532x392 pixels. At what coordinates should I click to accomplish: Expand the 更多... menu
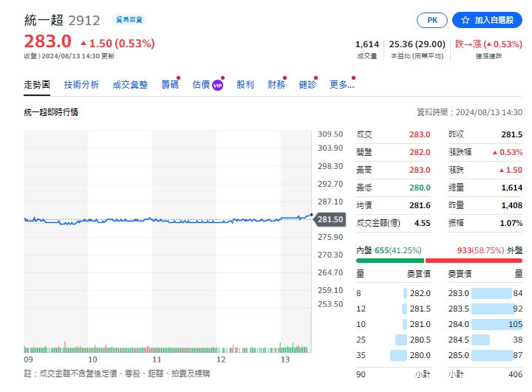(342, 84)
